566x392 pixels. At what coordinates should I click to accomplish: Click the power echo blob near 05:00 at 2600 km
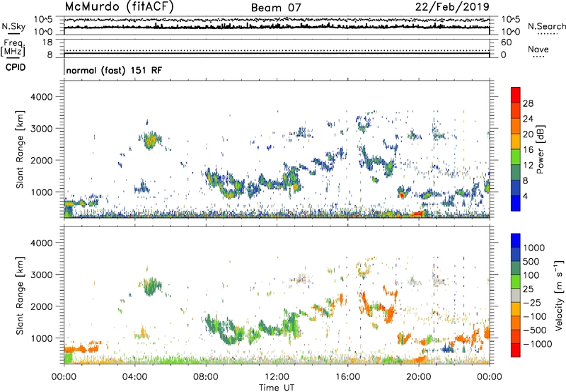pyautogui.click(x=150, y=140)
